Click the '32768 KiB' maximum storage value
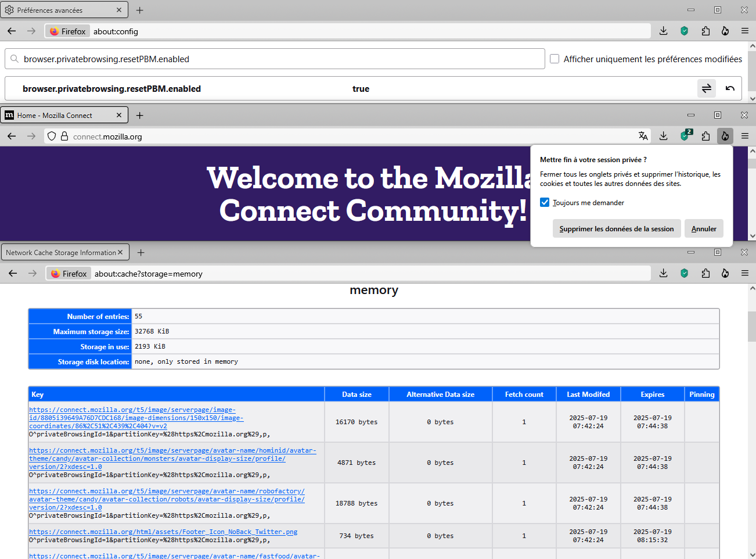Screen dimensions: 756x559 (x=152, y=331)
